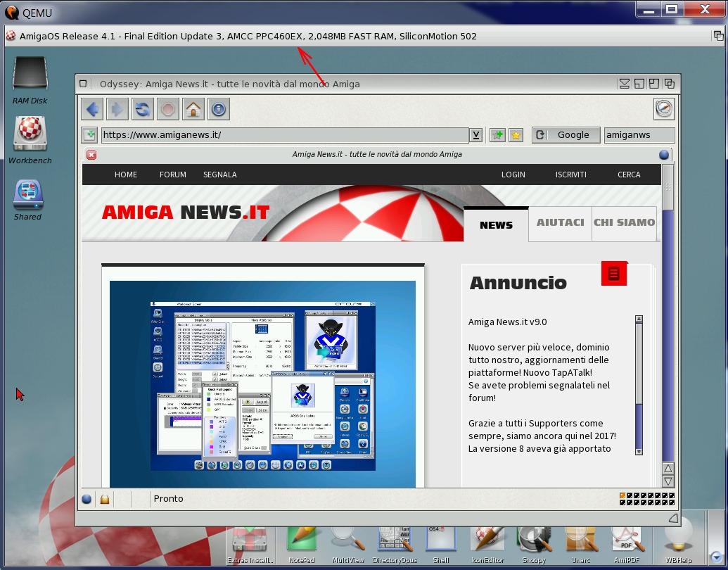Switch to the AIUTACI tab
728x570 pixels.
(x=560, y=222)
